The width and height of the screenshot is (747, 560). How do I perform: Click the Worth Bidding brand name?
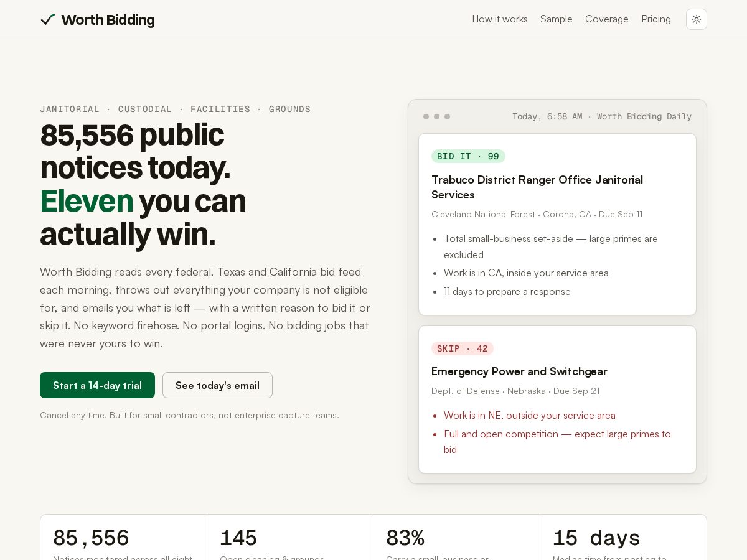click(x=108, y=20)
